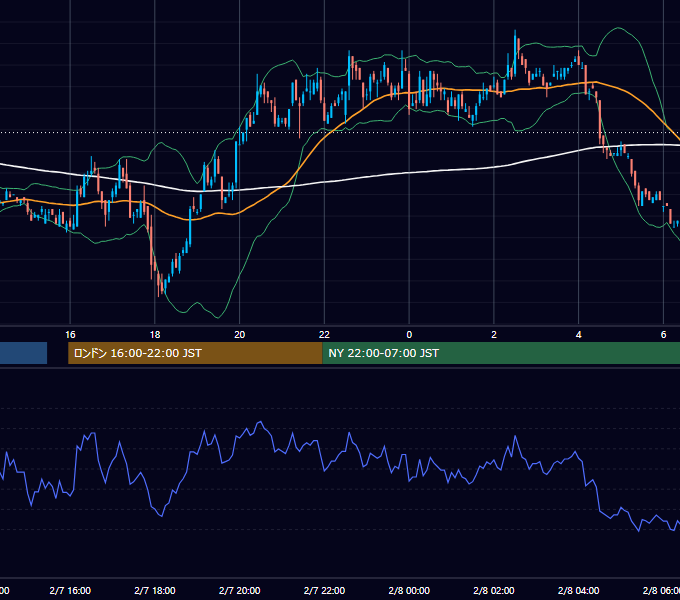Click the 2/7 16:00 indicator time label
The image size is (680, 600).
tap(70, 590)
